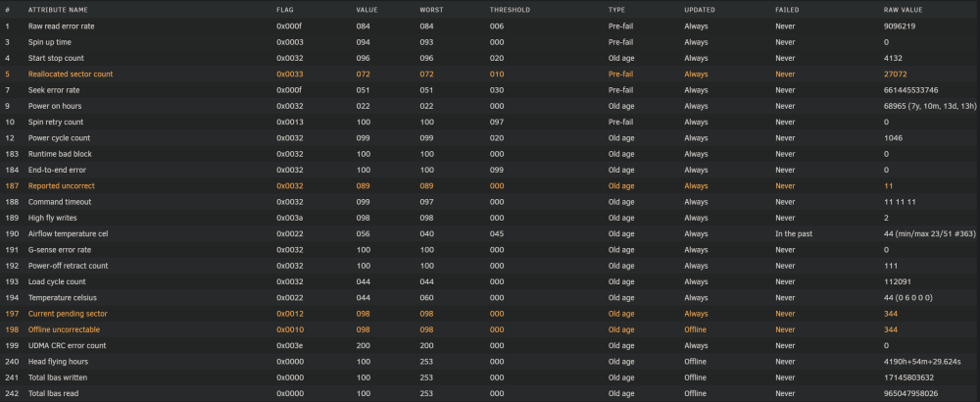This screenshot has width=980, height=402.
Task: Select the End-to-end error attribute
Action: coord(57,170)
